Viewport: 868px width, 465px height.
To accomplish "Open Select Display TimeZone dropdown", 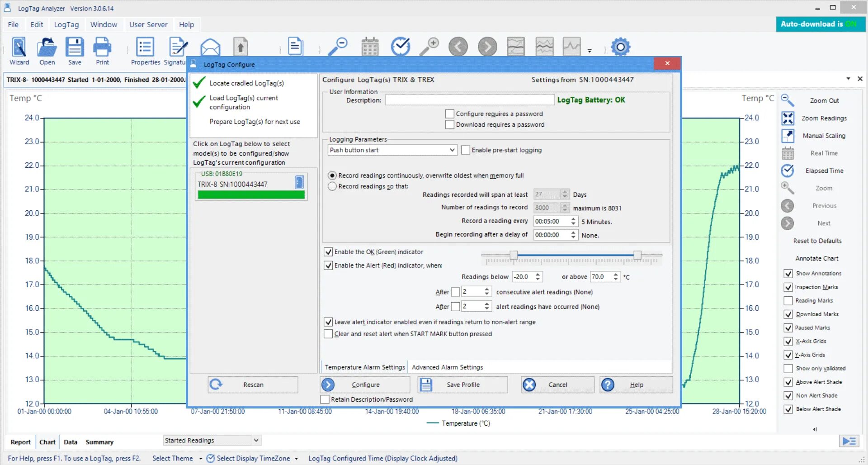I will coord(252,458).
